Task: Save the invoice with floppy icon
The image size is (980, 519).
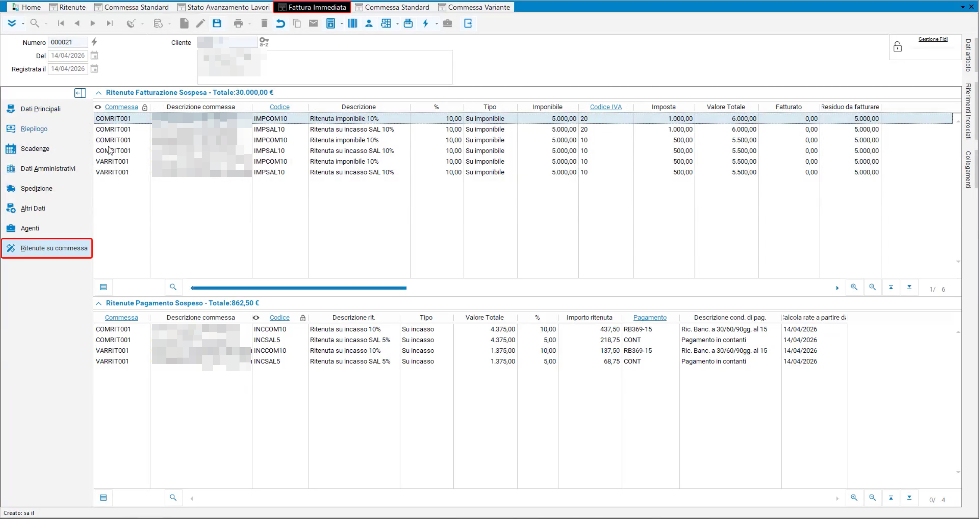Action: [217, 23]
